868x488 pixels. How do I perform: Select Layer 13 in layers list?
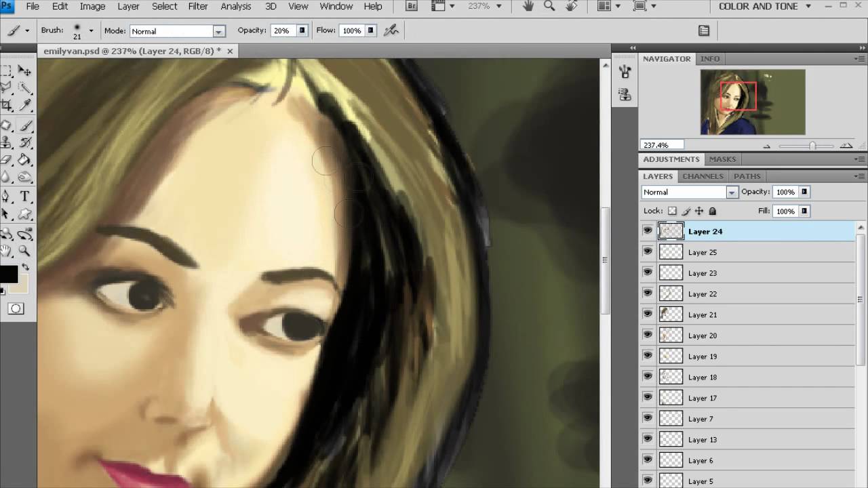[x=748, y=439]
